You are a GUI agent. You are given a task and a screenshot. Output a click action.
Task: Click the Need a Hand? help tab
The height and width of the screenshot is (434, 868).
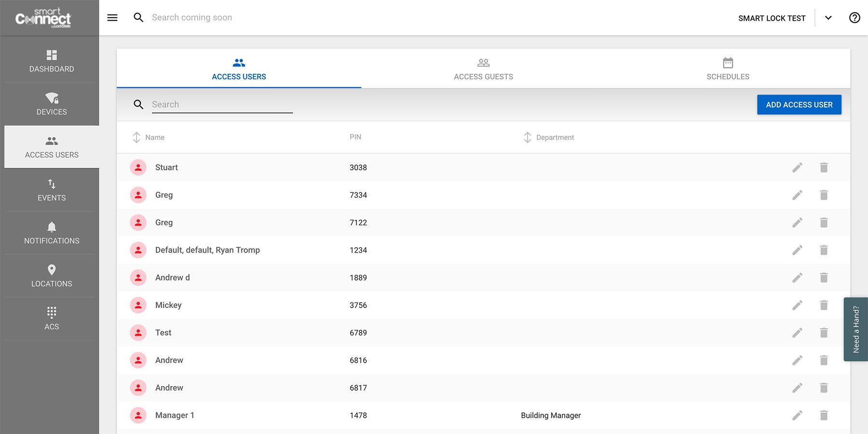855,329
